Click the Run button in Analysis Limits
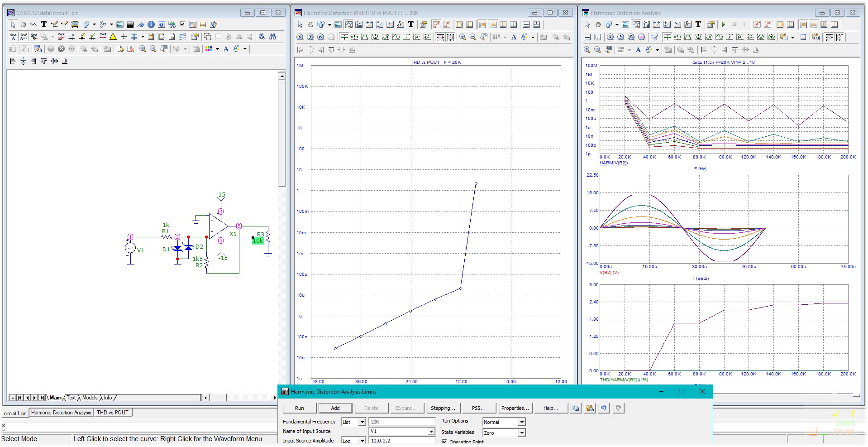The width and height of the screenshot is (868, 447). pos(300,408)
